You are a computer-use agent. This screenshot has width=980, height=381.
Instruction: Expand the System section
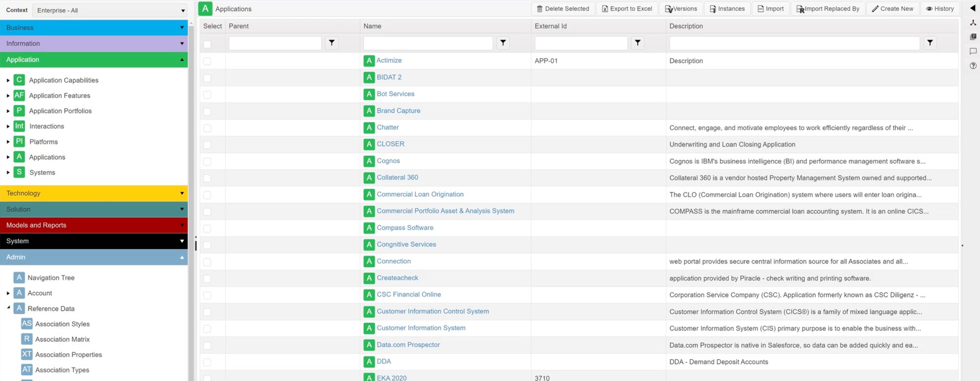pos(94,241)
